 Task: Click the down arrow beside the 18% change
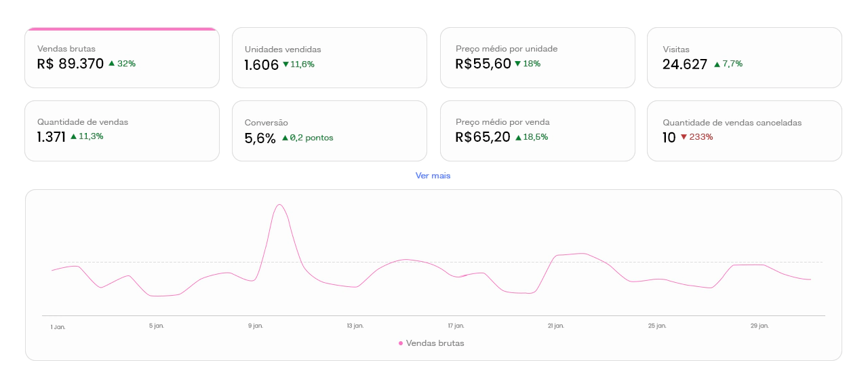(517, 64)
